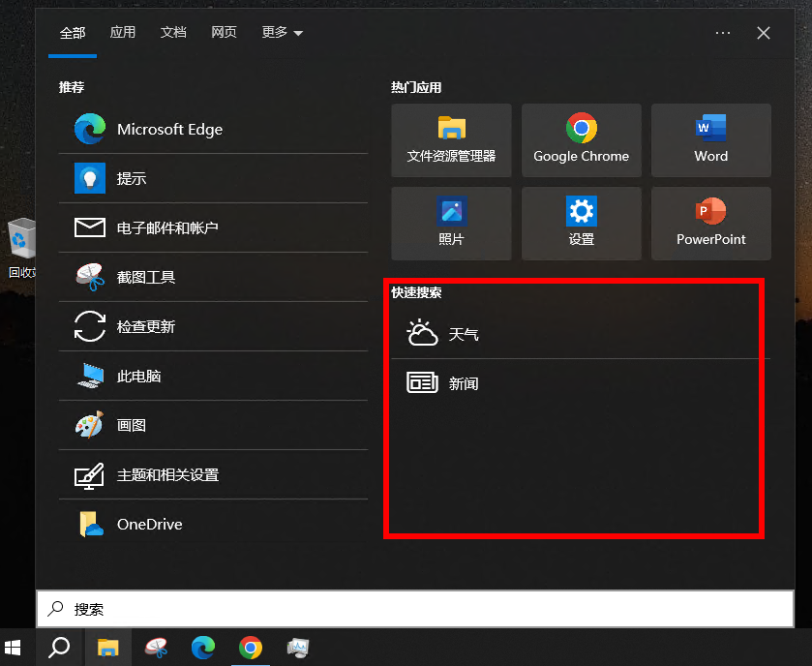Click 天气 quick search link

pyautogui.click(x=464, y=335)
